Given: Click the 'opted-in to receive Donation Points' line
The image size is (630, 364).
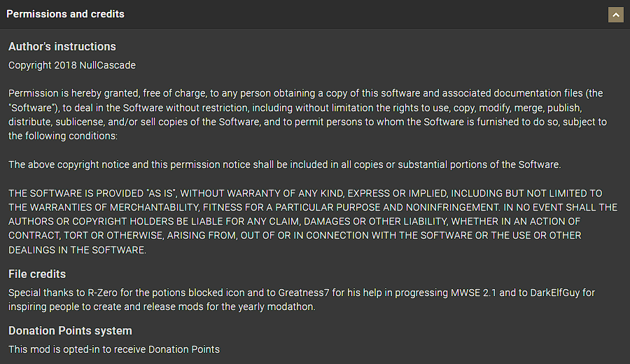Looking at the screenshot, I should [x=140, y=349].
